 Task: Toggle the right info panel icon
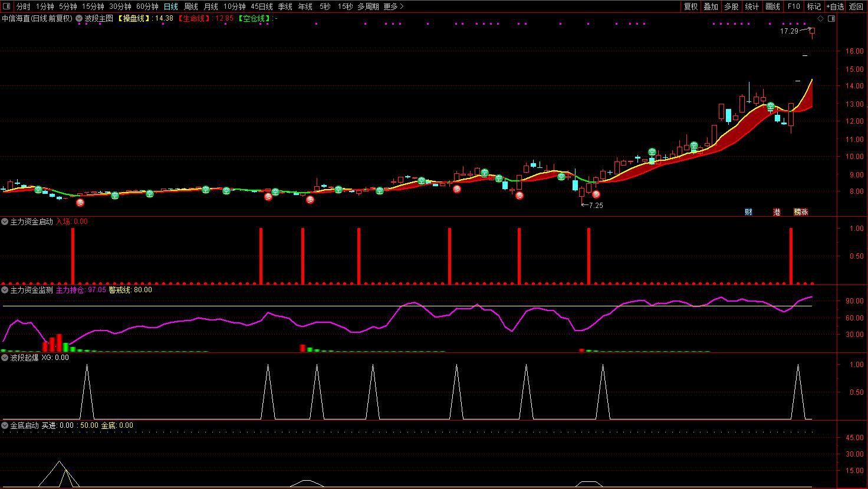point(831,19)
